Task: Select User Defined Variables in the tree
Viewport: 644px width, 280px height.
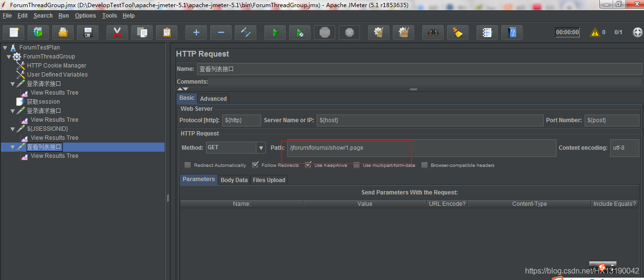Action: click(x=57, y=75)
